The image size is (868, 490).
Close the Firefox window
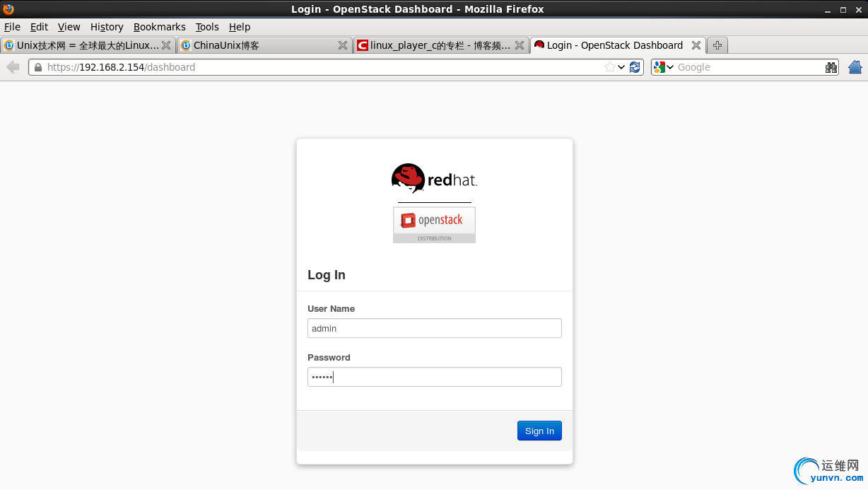coord(859,10)
